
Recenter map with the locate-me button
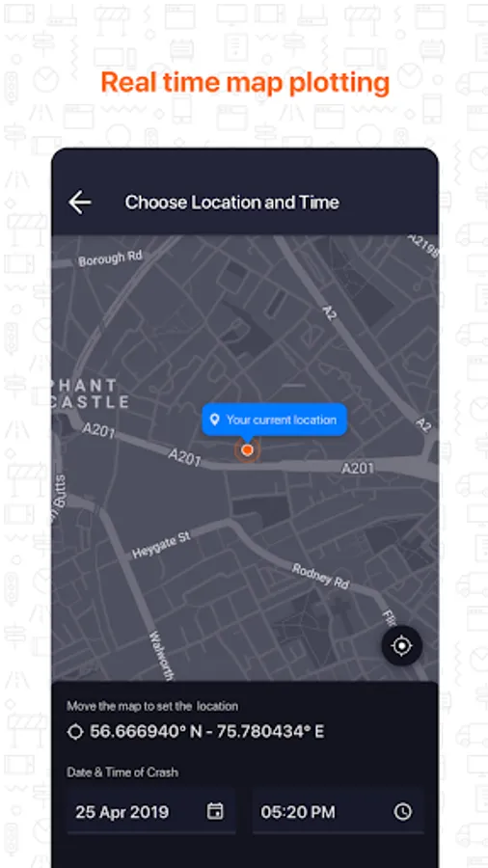pos(401,645)
